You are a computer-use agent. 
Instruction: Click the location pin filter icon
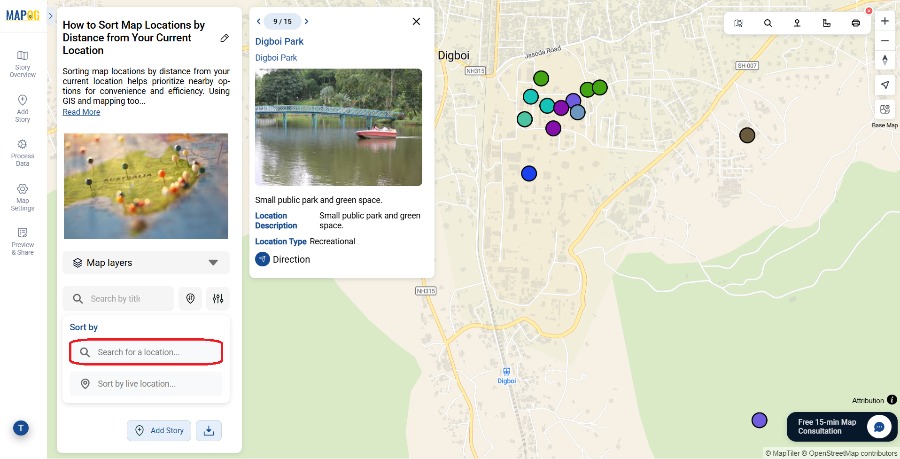(191, 298)
